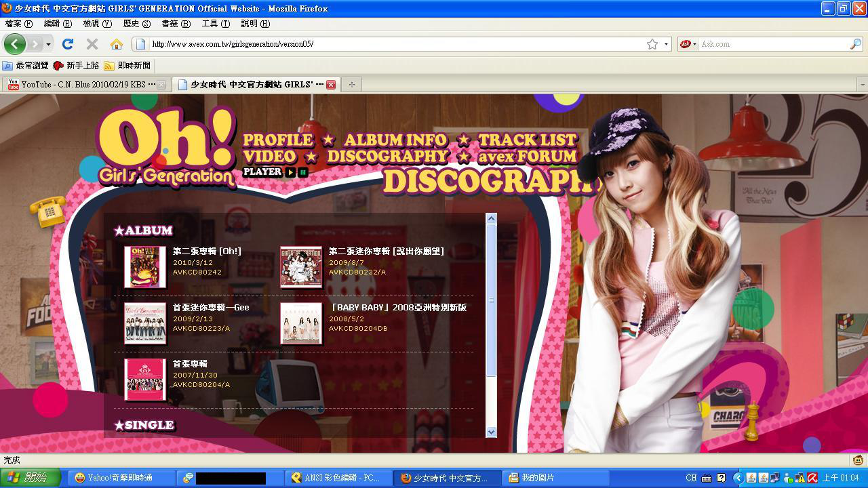Click the discography scrollbar thumb
This screenshot has width=868, height=488.
(x=492, y=300)
